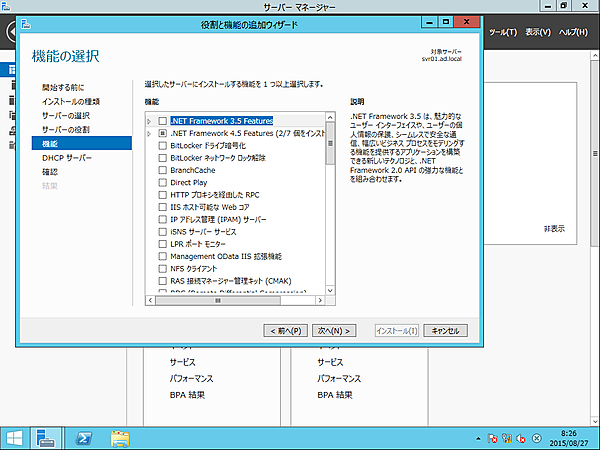The image size is (600, 450).
Task: Open File Explorer from the taskbar
Action: coord(120,437)
